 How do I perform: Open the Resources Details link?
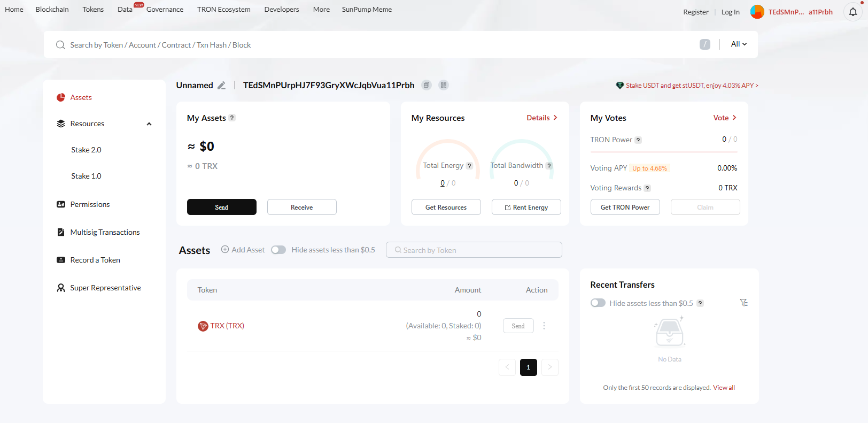pos(542,118)
